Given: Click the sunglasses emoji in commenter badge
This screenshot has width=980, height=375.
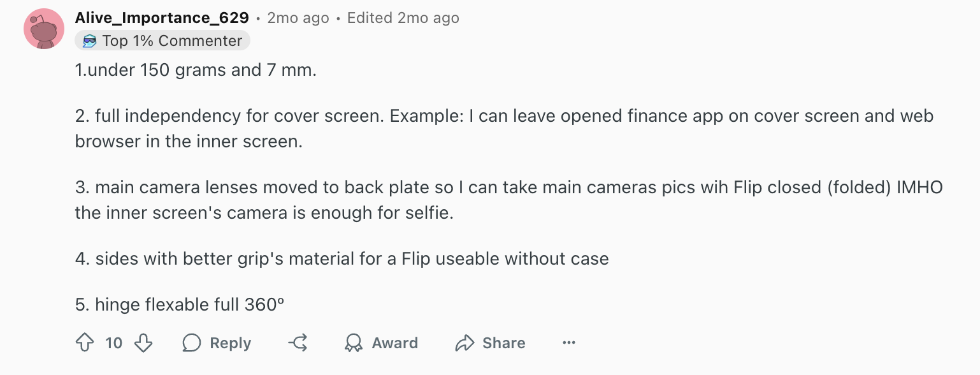Looking at the screenshot, I should coord(90,41).
